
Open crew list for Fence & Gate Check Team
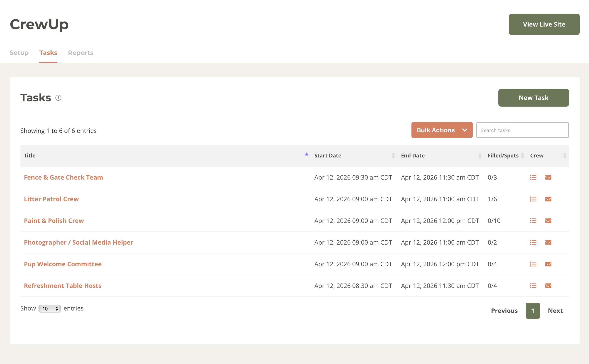pyautogui.click(x=533, y=177)
